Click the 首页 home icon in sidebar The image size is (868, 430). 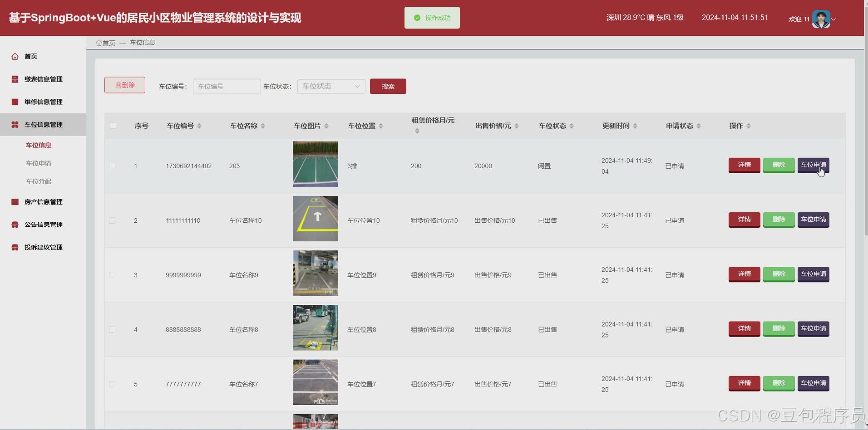tap(15, 56)
